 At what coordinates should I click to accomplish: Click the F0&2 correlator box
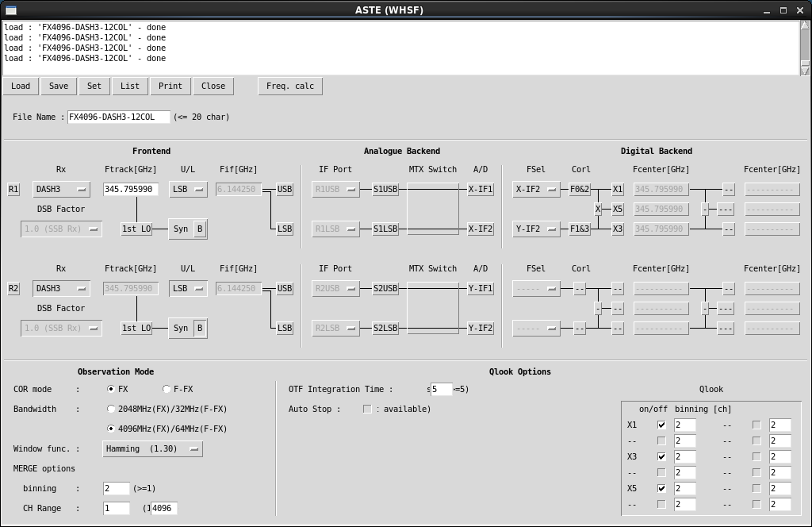coord(580,189)
